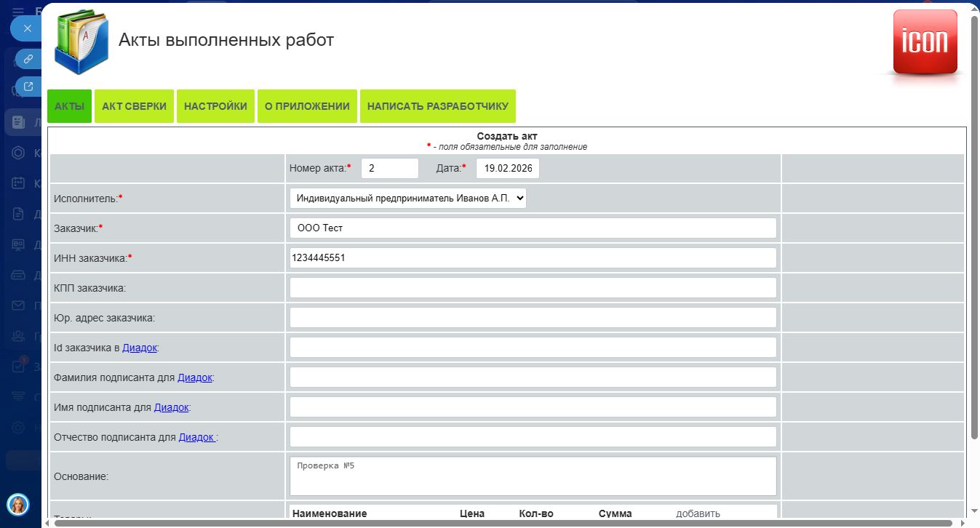980x528 pixels.
Task: Open Диадок link in Имя подписанта row
Action: pyautogui.click(x=172, y=407)
